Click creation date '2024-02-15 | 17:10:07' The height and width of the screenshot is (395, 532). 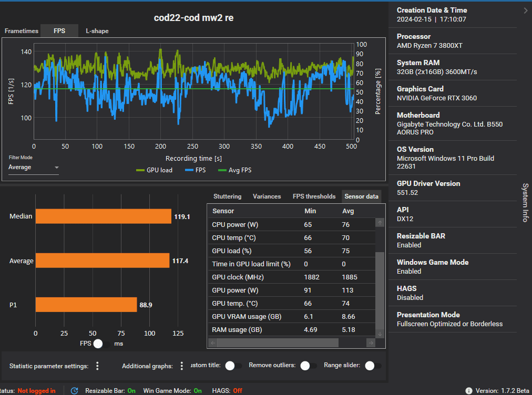coord(431,19)
